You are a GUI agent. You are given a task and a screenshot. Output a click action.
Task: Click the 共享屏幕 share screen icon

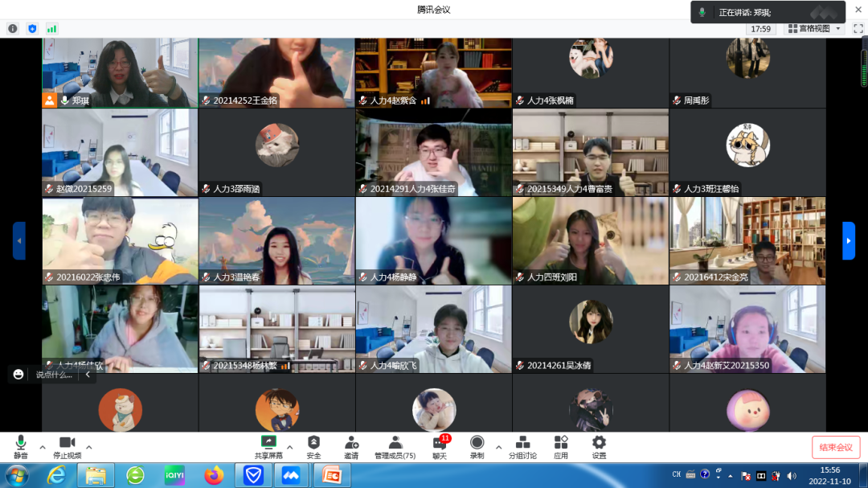pyautogui.click(x=268, y=446)
